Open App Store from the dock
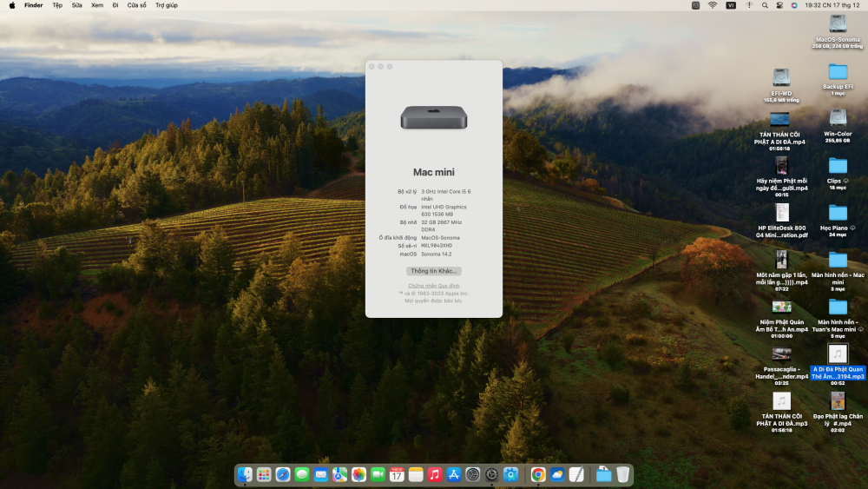 [454, 474]
